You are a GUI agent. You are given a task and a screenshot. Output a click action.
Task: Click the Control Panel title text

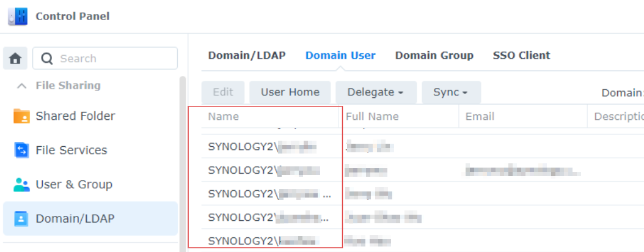click(x=73, y=17)
